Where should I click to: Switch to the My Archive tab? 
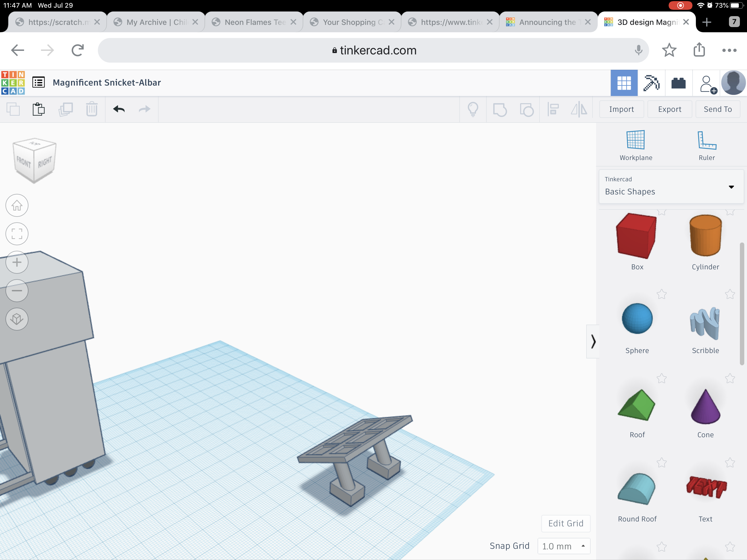click(x=155, y=22)
